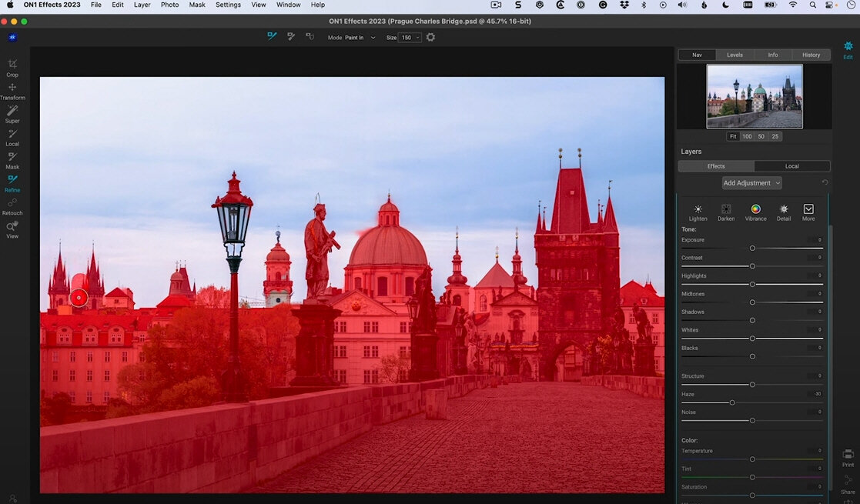Open Spotlight search in menu bar
This screenshot has height=504, width=860.
pyautogui.click(x=812, y=5)
